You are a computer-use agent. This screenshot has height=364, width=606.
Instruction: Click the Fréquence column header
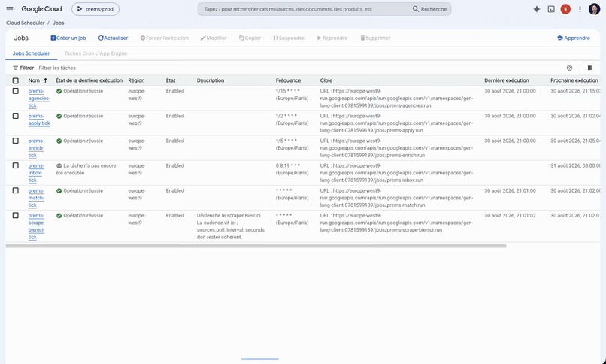tap(288, 80)
